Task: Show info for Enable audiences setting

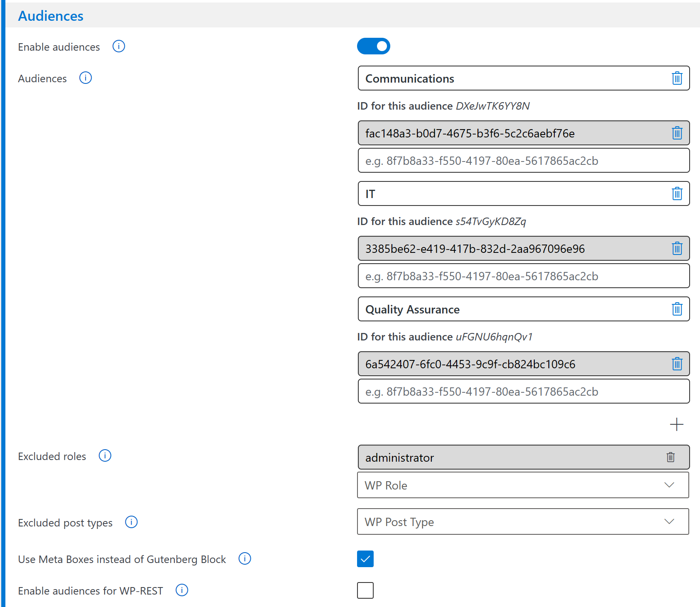Action: [x=119, y=46]
